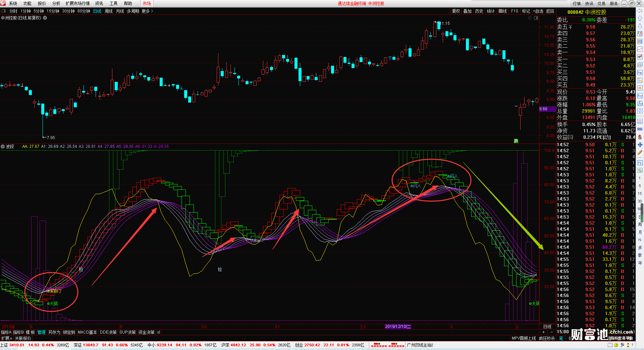This screenshot has width=644, height=350.
Task: Open the red line trend chart sidebar icon
Action: pos(640,49)
